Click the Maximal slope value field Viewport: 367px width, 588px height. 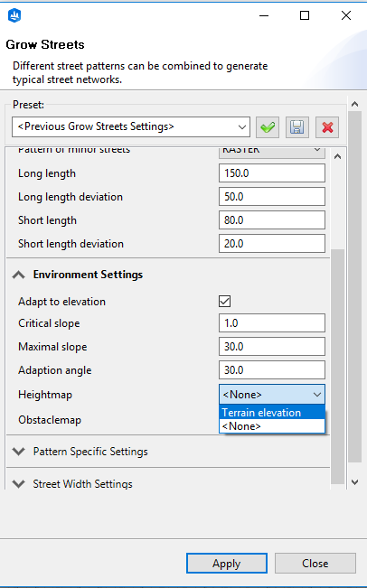[272, 347]
